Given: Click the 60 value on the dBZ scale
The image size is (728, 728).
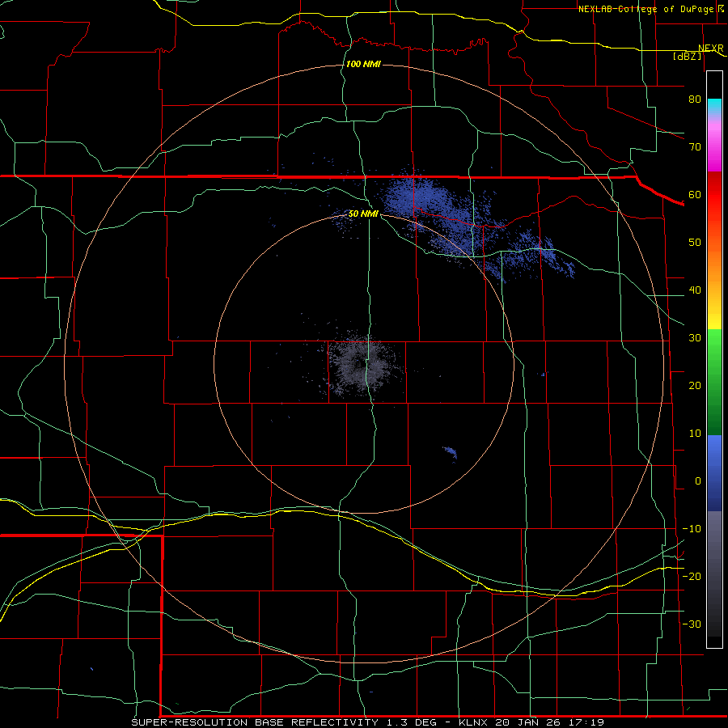Looking at the screenshot, I should (x=695, y=194).
